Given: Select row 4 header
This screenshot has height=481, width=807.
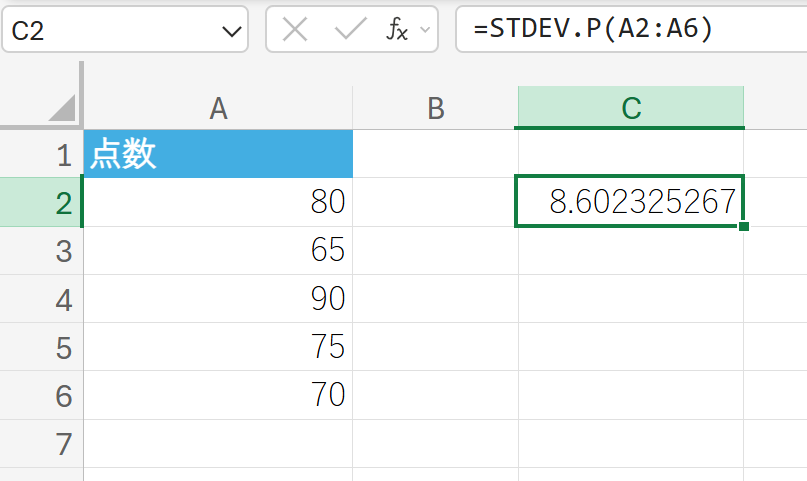Looking at the screenshot, I should click(x=63, y=299).
